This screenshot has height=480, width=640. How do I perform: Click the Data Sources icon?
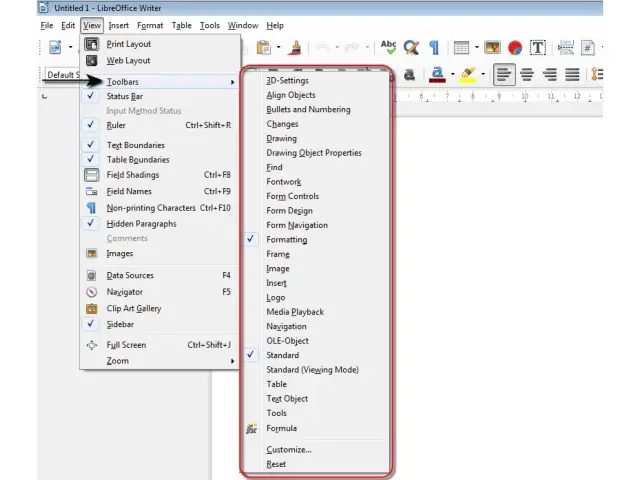(92, 276)
